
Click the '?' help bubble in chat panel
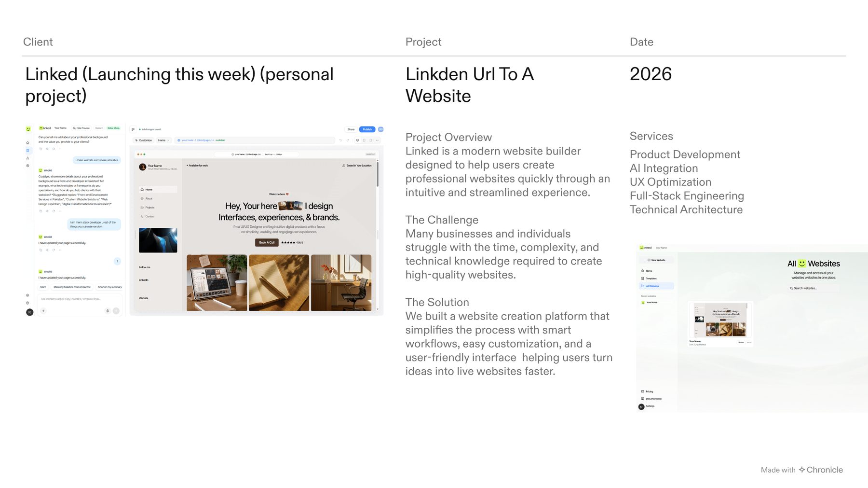point(117,261)
